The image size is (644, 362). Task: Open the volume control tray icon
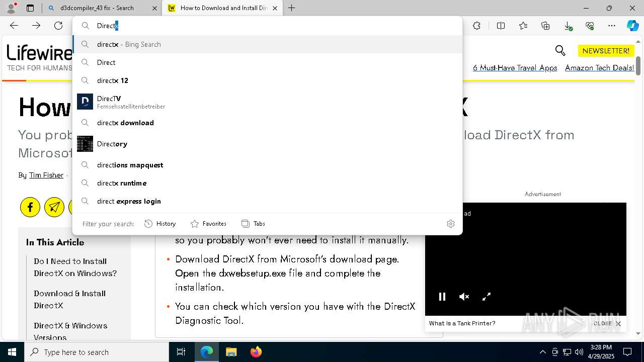click(x=579, y=352)
